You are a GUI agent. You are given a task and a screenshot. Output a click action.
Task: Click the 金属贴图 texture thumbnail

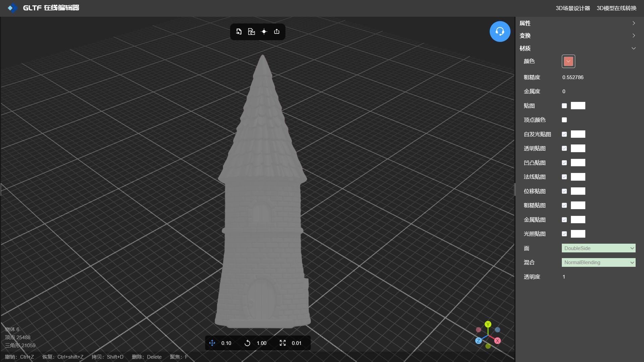(x=578, y=220)
